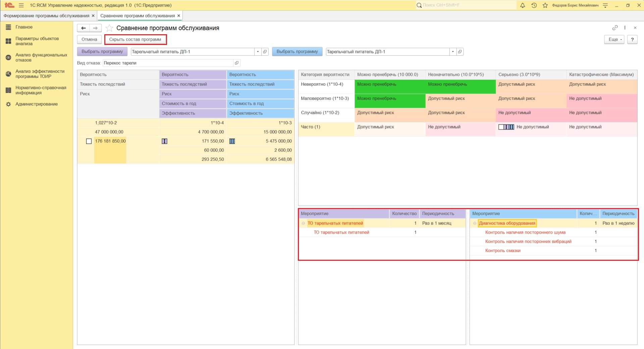
Task: Add the comparison page to favorites star
Action: click(109, 28)
